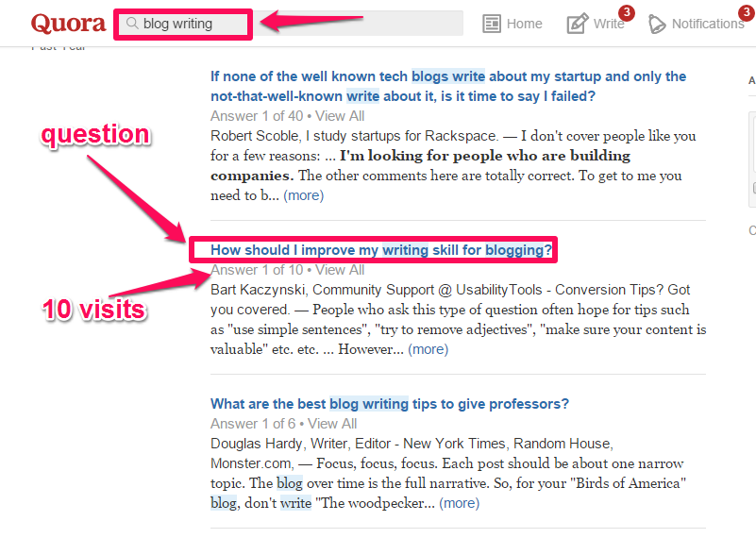Viewport: 756px width, 538px height.
Task: Expand (more) on Douglas Hardy's answer
Action: point(459,503)
